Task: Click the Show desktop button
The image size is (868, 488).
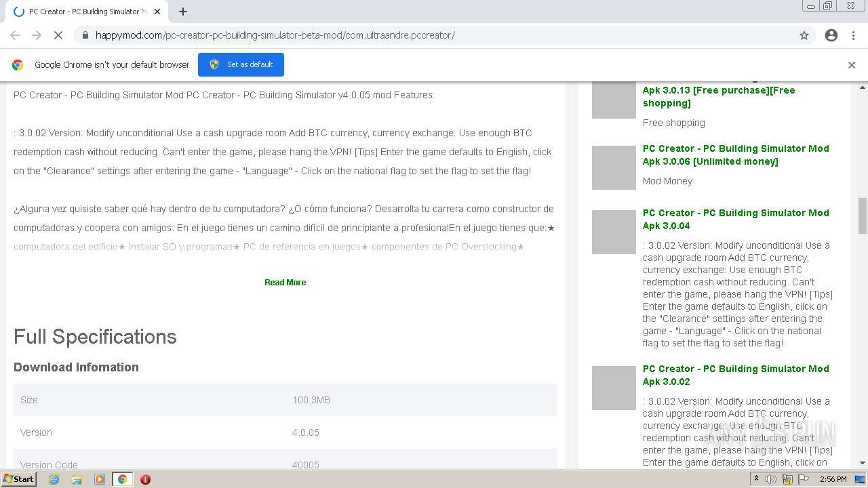Action: click(x=860, y=479)
